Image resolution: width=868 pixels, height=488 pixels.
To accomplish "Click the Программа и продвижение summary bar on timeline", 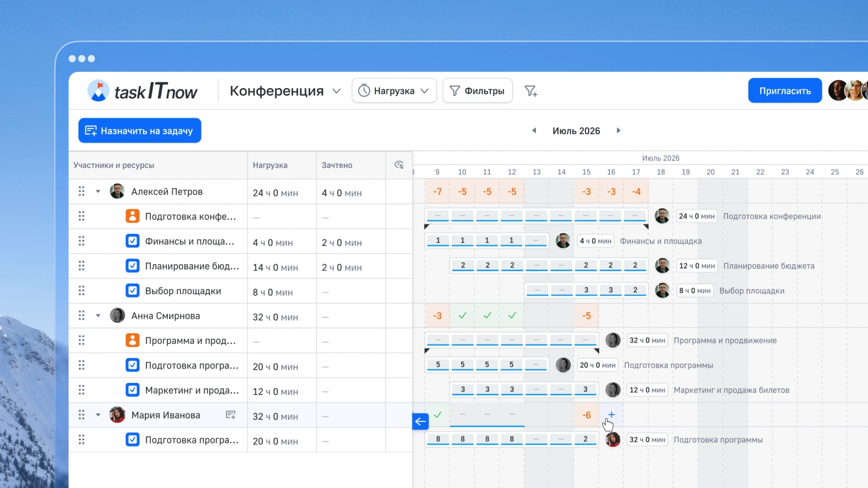I will (512, 340).
